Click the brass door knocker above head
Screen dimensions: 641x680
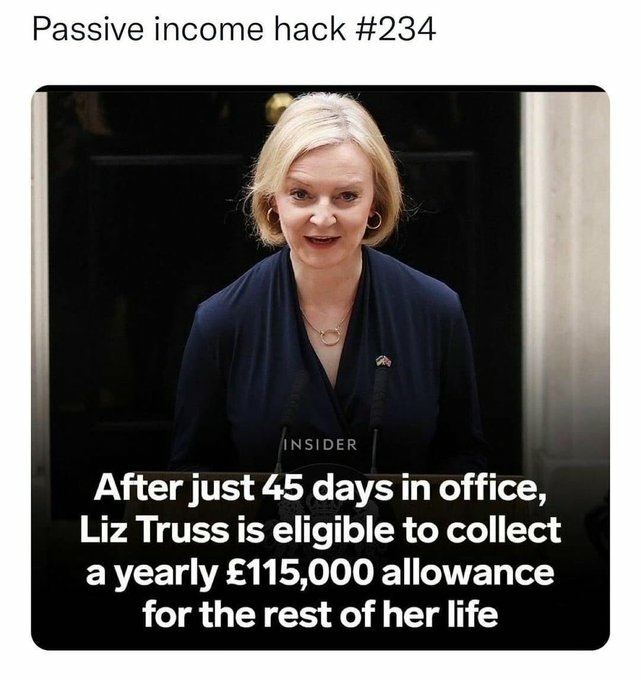[x=279, y=106]
